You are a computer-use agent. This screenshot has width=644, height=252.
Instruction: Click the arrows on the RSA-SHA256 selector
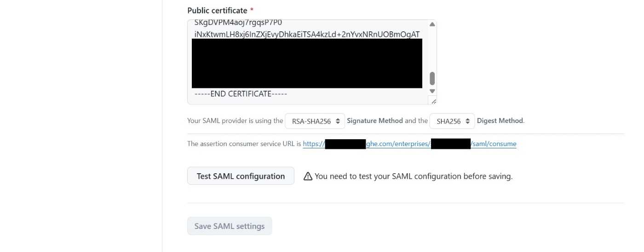tap(338, 121)
